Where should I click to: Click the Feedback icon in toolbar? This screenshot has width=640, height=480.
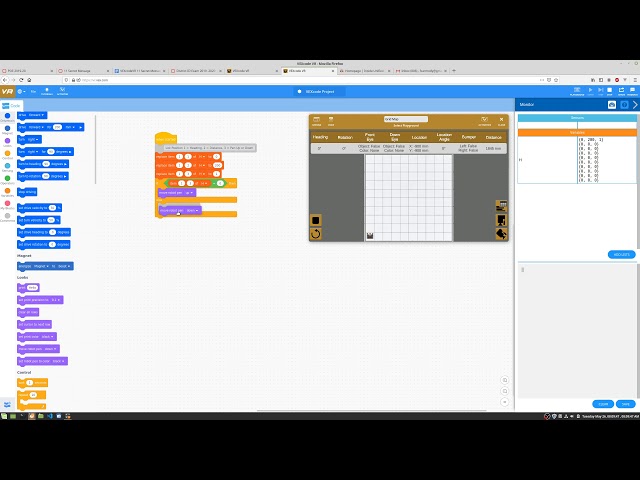point(633,91)
